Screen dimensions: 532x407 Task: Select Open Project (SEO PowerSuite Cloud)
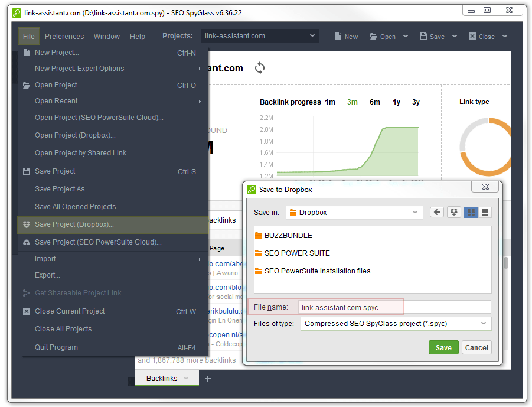point(113,118)
